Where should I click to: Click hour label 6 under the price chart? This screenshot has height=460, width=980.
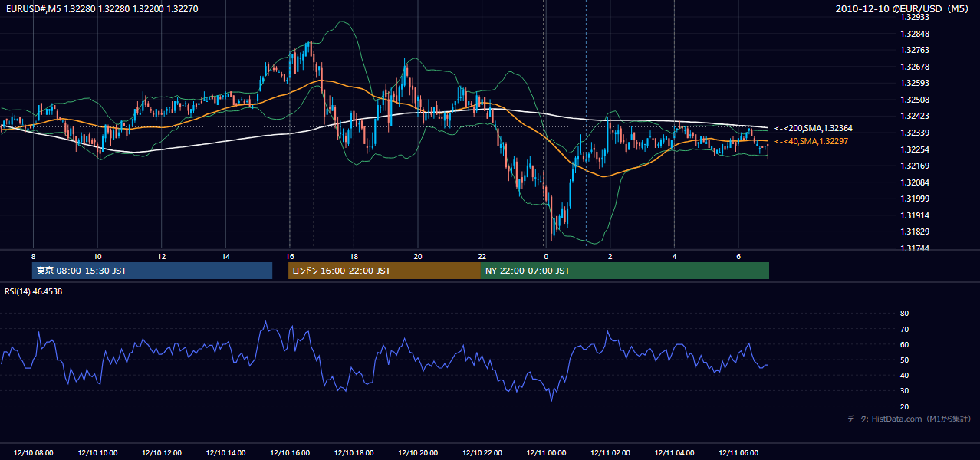(738, 256)
